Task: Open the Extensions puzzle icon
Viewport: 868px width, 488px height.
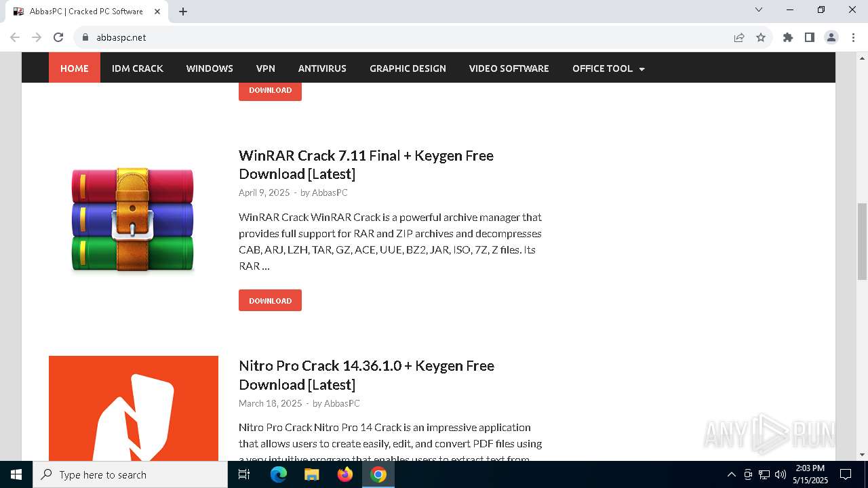Action: click(x=788, y=37)
